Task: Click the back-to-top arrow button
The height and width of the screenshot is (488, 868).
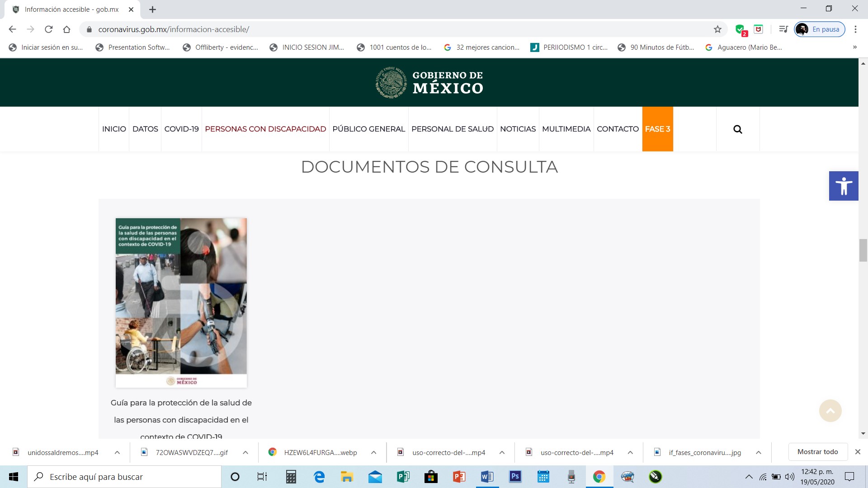Action: coord(830,411)
